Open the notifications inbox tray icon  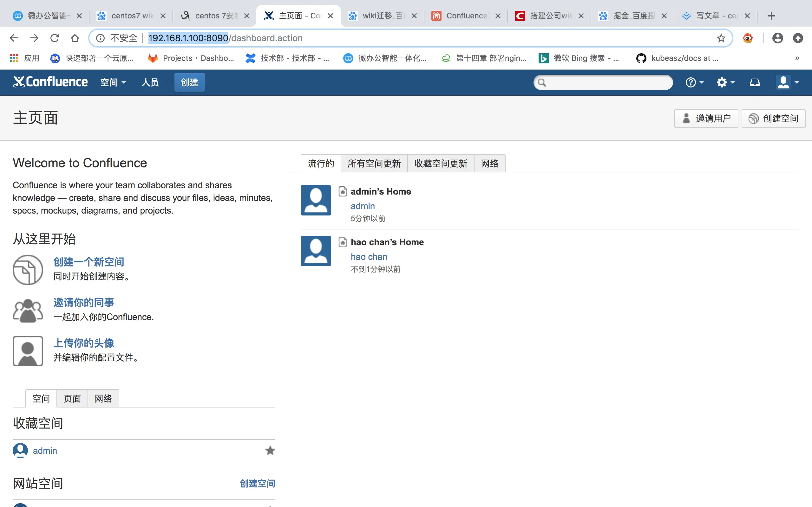(755, 82)
